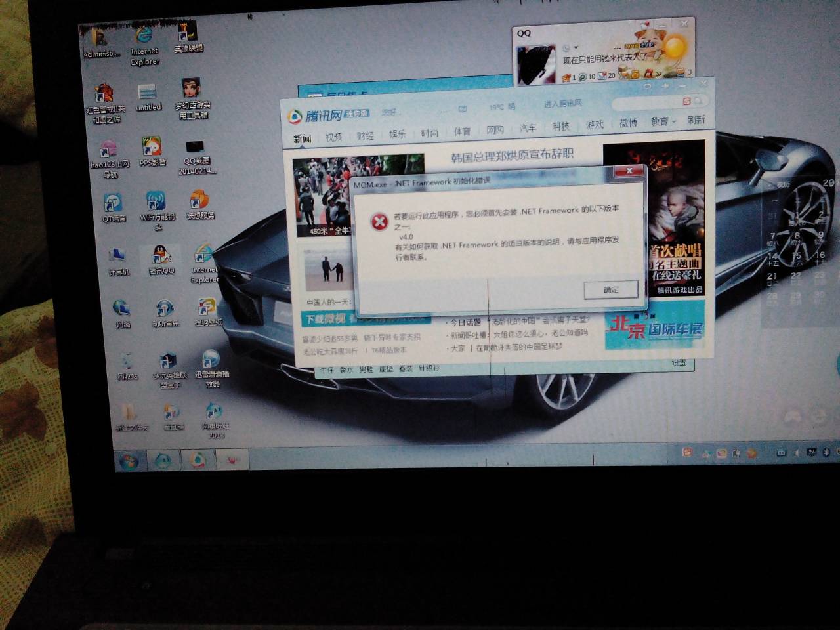The width and height of the screenshot is (840, 630).
Task: Click the 北京国际车展 banner ad
Action: pyautogui.click(x=654, y=326)
